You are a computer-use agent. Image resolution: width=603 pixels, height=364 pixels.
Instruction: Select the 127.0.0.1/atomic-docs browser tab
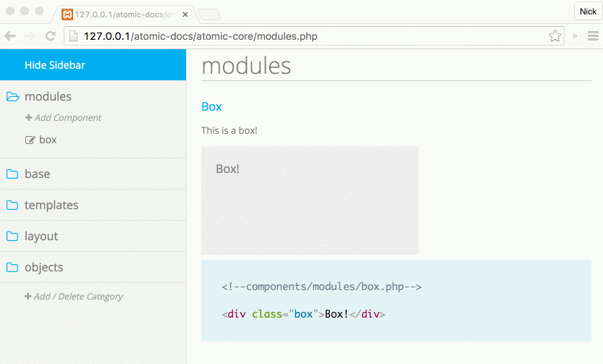pyautogui.click(x=125, y=14)
